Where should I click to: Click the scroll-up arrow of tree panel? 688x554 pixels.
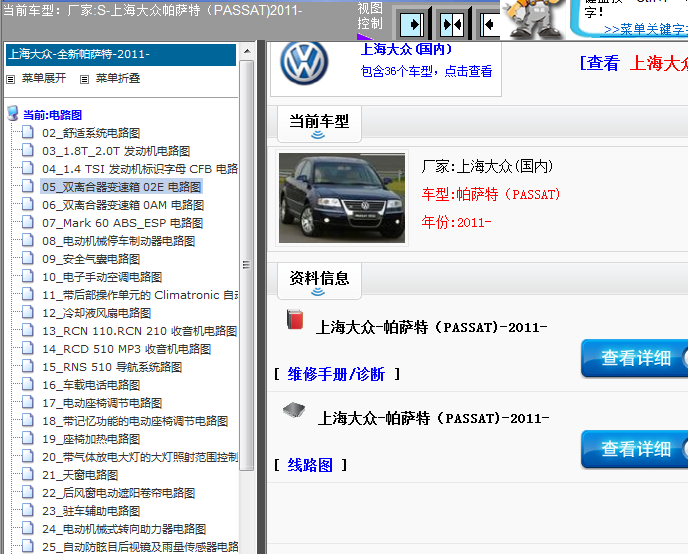[247, 51]
